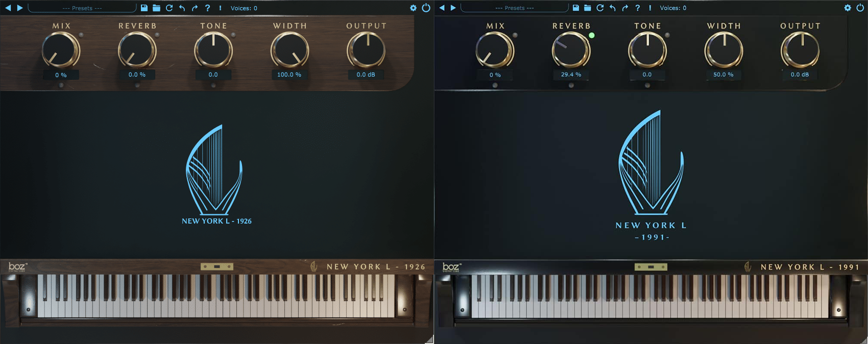This screenshot has width=868, height=344.
Task: Toggle LED beside Mix knob in 1991
Action: tap(515, 35)
